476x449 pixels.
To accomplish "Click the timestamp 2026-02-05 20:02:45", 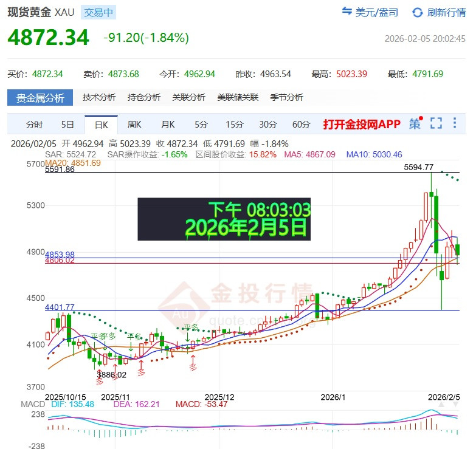I will (x=425, y=39).
